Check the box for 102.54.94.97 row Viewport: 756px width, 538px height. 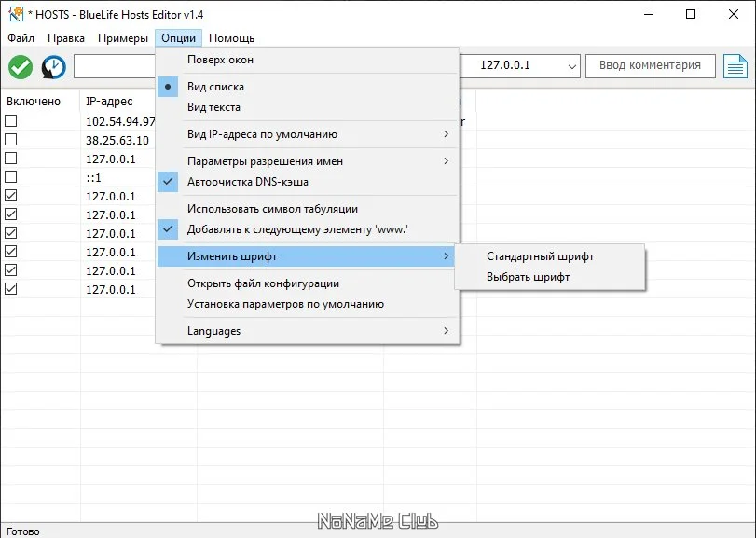[x=10, y=121]
